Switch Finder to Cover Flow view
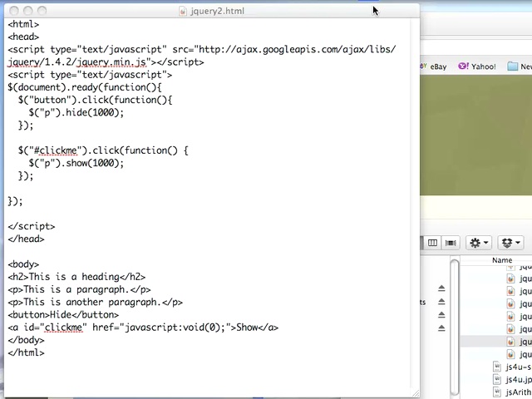The width and height of the screenshot is (532, 399). (451, 243)
